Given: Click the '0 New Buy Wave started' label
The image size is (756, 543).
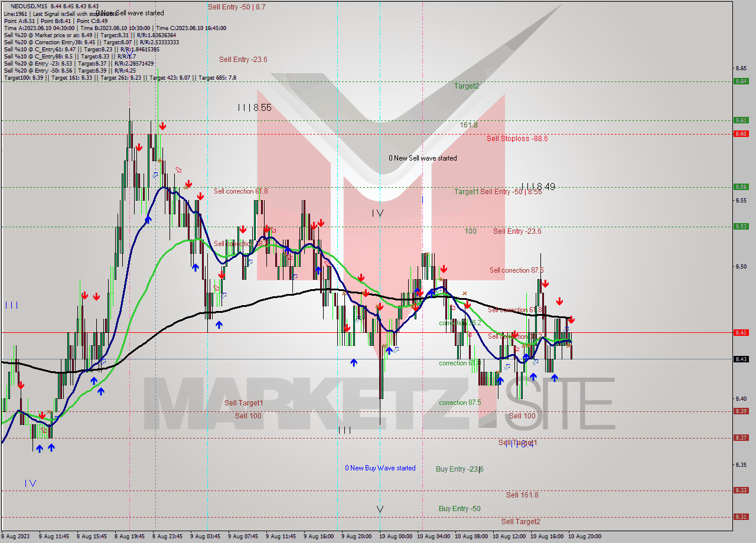Looking at the screenshot, I should 380,468.
